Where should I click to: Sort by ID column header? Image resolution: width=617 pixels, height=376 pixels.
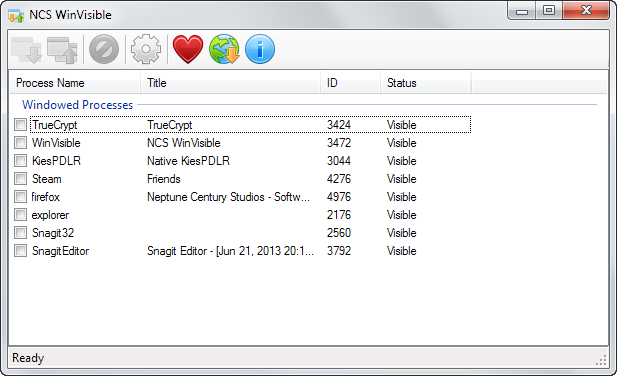(351, 83)
